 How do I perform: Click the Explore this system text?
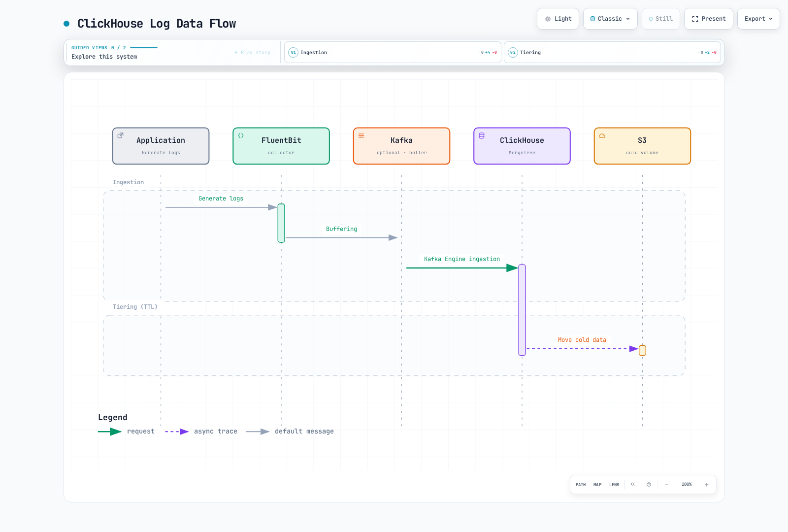[x=104, y=57]
